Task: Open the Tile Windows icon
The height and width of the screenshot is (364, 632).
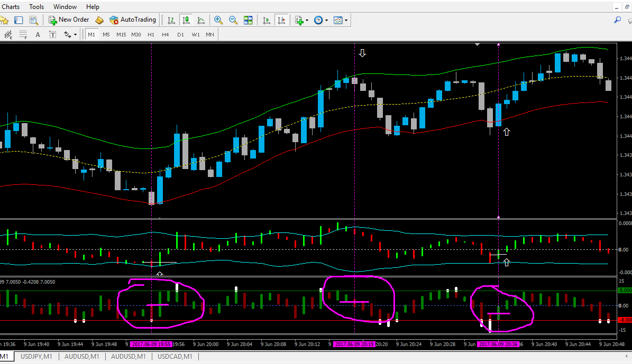Action: point(248,20)
